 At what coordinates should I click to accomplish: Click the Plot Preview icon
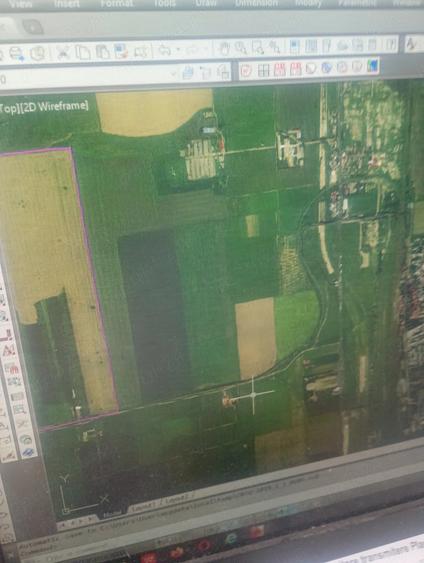coord(38,54)
